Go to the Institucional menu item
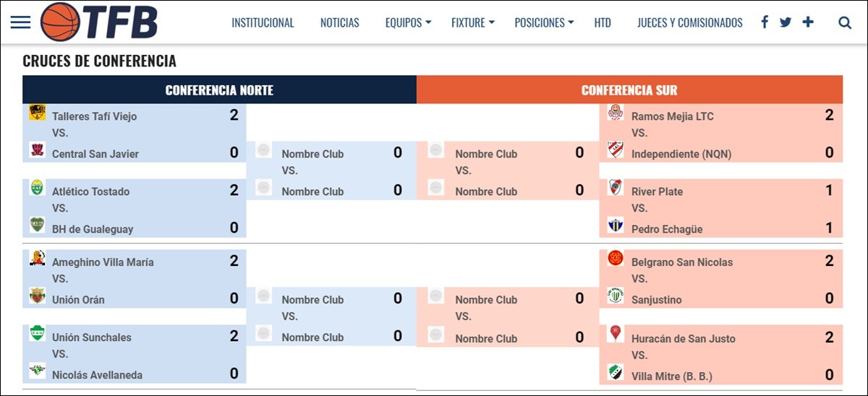 263,22
